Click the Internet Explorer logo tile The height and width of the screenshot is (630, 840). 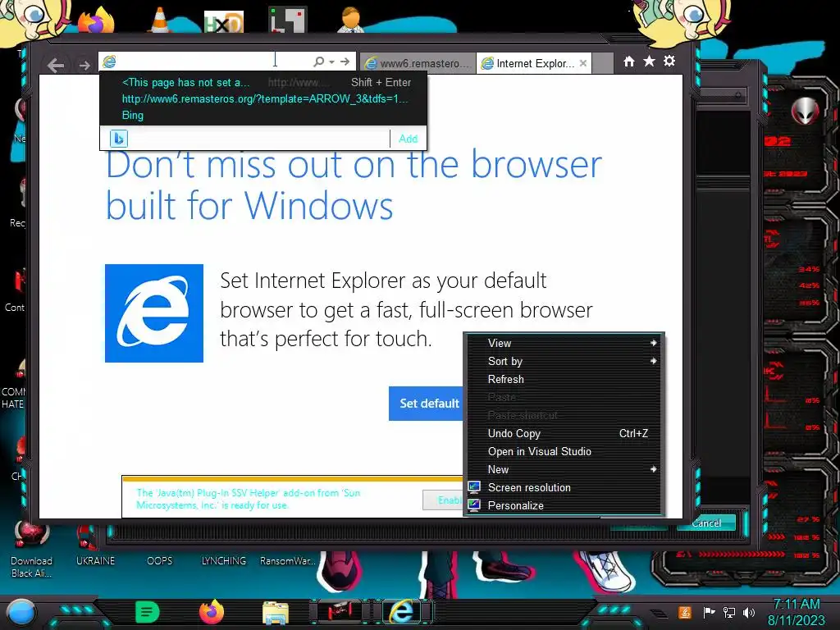tap(154, 313)
